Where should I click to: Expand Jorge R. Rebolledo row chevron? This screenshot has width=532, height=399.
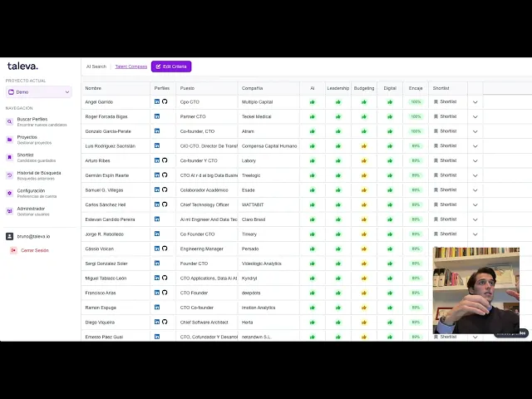click(x=475, y=234)
